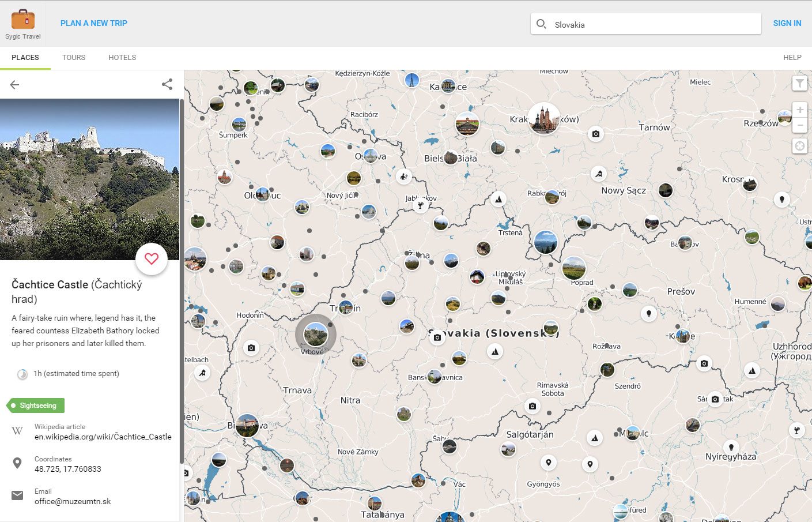Click the estimated time spent text
The image size is (812, 522).
(x=76, y=374)
